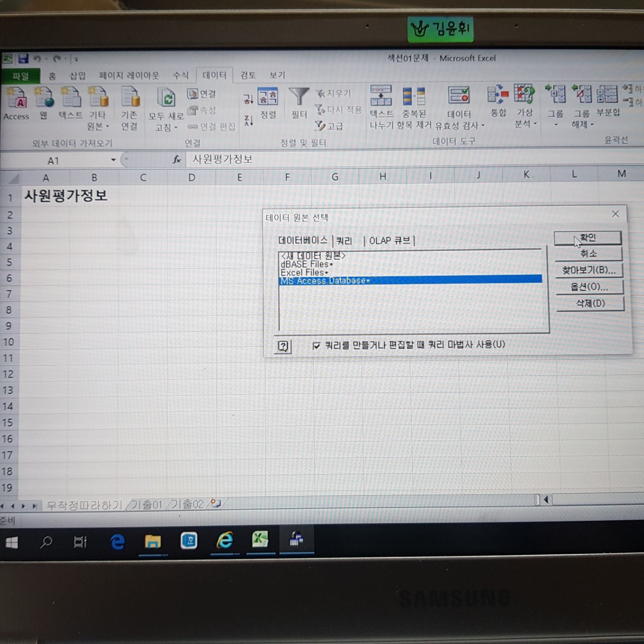The width and height of the screenshot is (644, 644).
Task: Click the 찾아보기(B)... button
Action: click(x=589, y=270)
